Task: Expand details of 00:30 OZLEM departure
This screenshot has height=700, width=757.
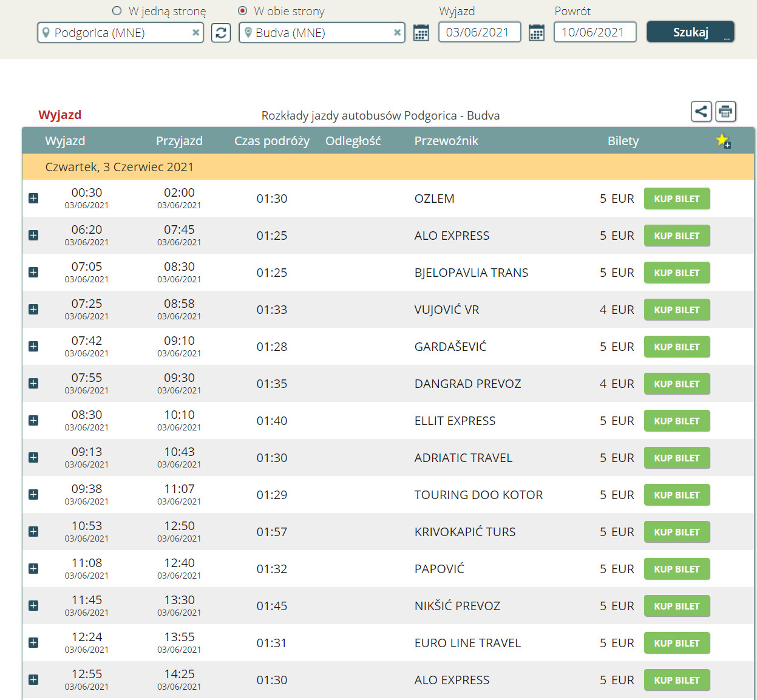Action: 33,199
